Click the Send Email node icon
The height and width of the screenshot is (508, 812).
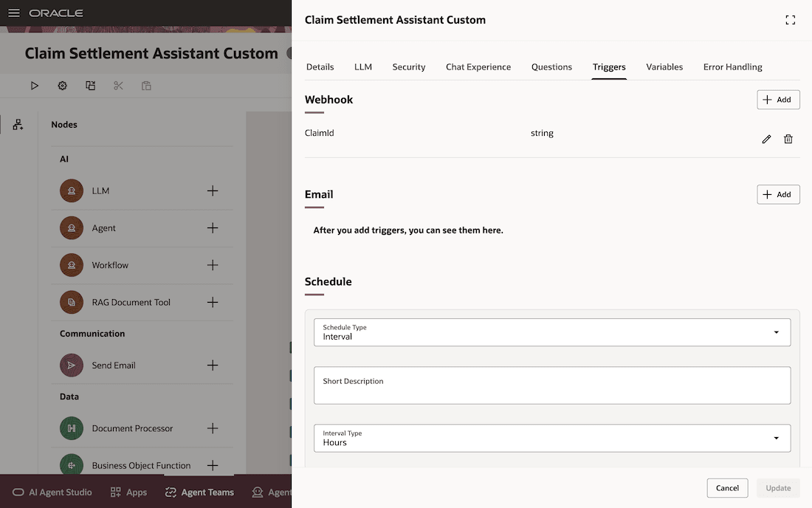pyautogui.click(x=72, y=365)
